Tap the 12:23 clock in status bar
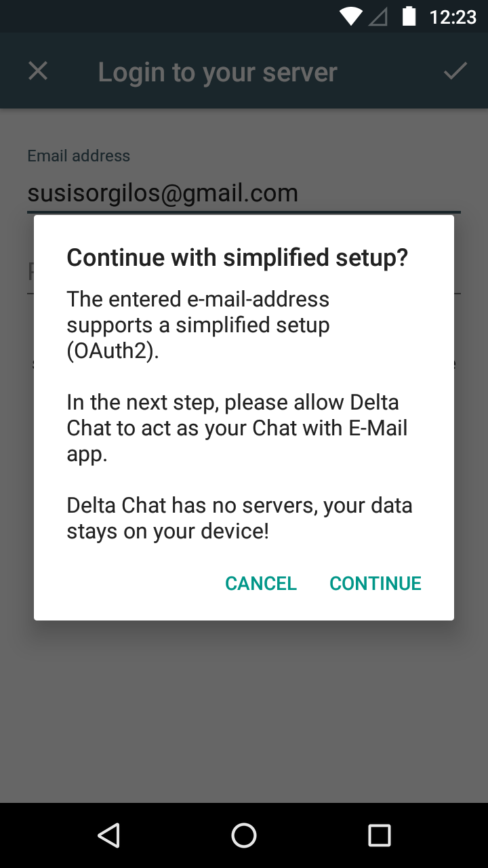 [453, 16]
